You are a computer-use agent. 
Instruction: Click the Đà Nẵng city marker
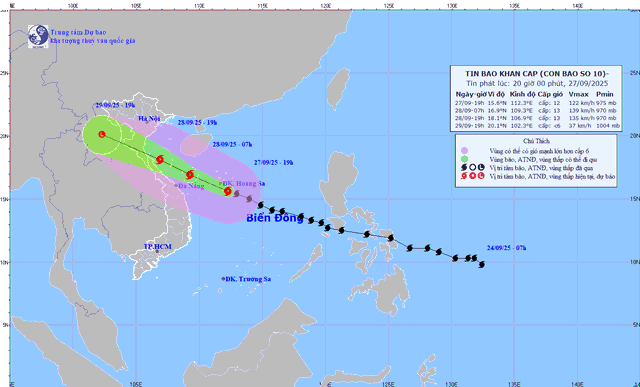(x=176, y=186)
